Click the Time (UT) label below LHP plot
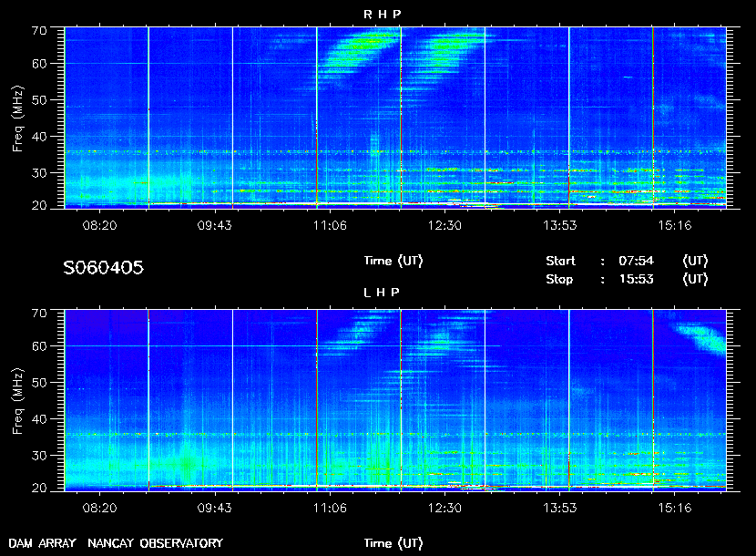This screenshot has width=756, height=556. pyautogui.click(x=393, y=543)
